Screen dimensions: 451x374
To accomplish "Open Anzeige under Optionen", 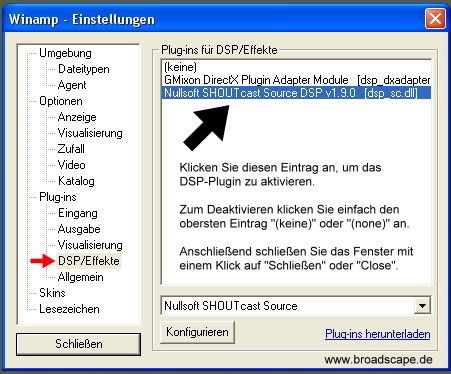I will 77,117.
